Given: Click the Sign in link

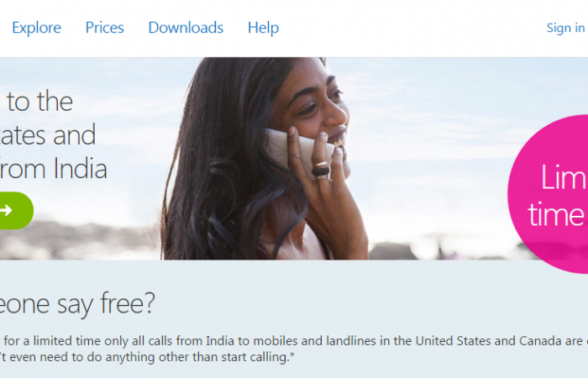Looking at the screenshot, I should [565, 28].
